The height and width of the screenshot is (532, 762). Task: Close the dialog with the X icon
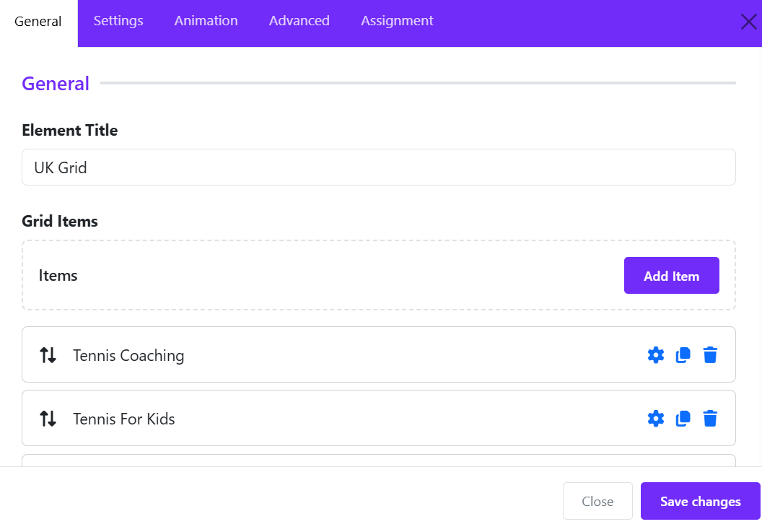coord(748,22)
